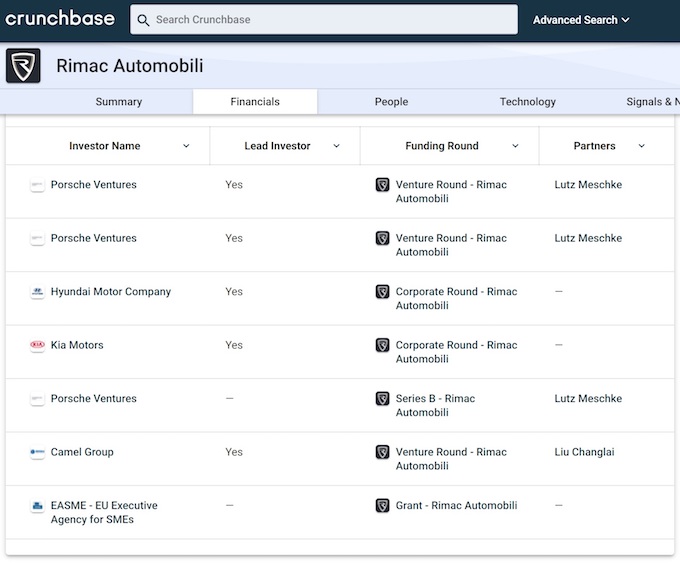Click the Crunchbase logo

60,19
